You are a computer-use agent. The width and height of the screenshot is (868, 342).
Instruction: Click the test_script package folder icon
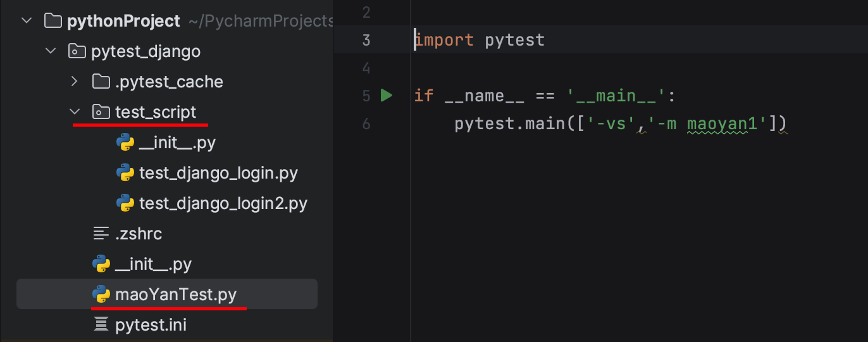[101, 112]
